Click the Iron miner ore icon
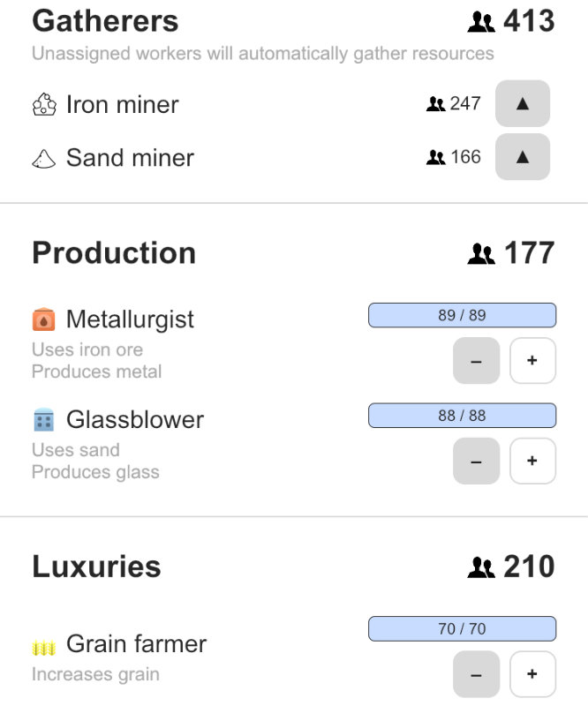Screen dimensions: 588x706 pyautogui.click(x=44, y=105)
